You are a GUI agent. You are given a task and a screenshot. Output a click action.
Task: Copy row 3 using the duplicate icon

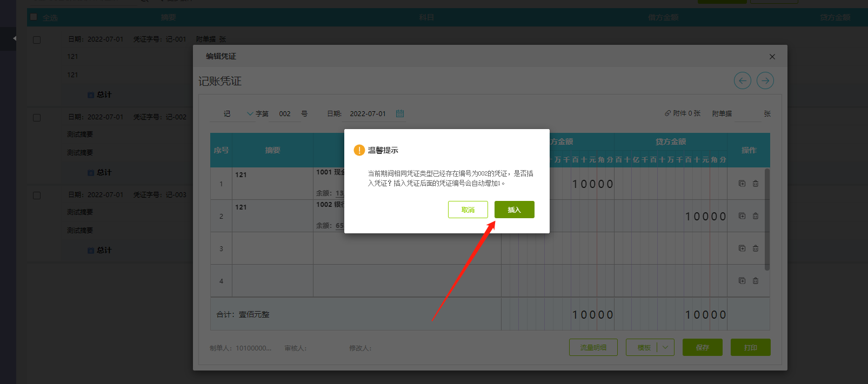click(742, 248)
